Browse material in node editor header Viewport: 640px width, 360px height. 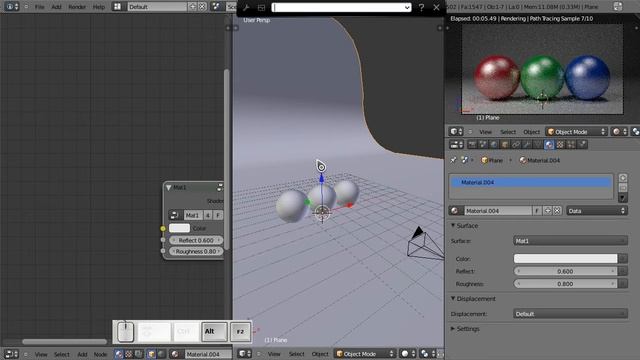(176, 354)
